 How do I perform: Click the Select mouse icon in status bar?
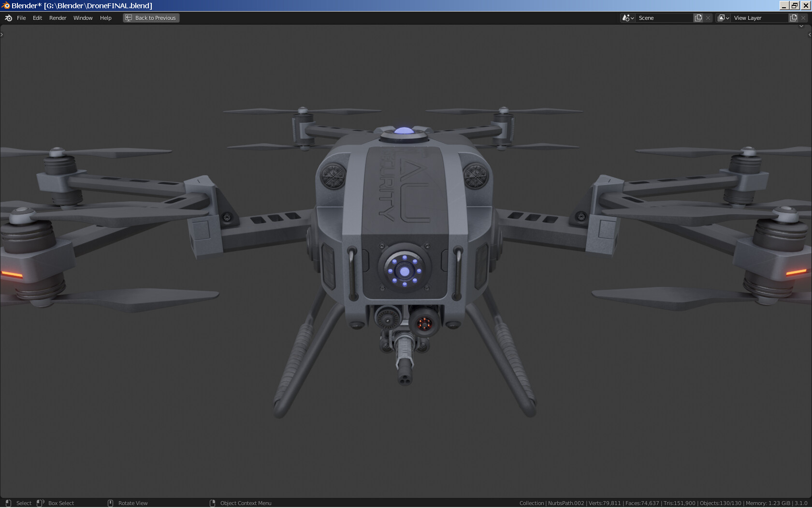tap(9, 503)
